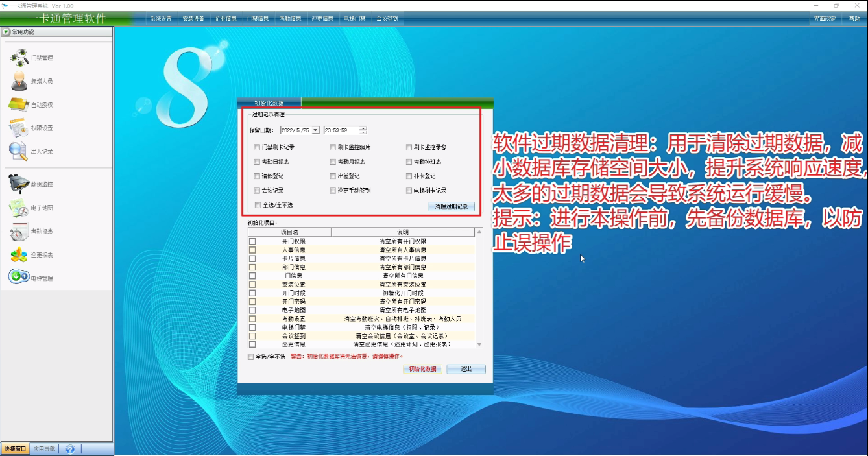Launch 数据监控 camera icon
The image size is (868, 456).
pyautogui.click(x=19, y=184)
